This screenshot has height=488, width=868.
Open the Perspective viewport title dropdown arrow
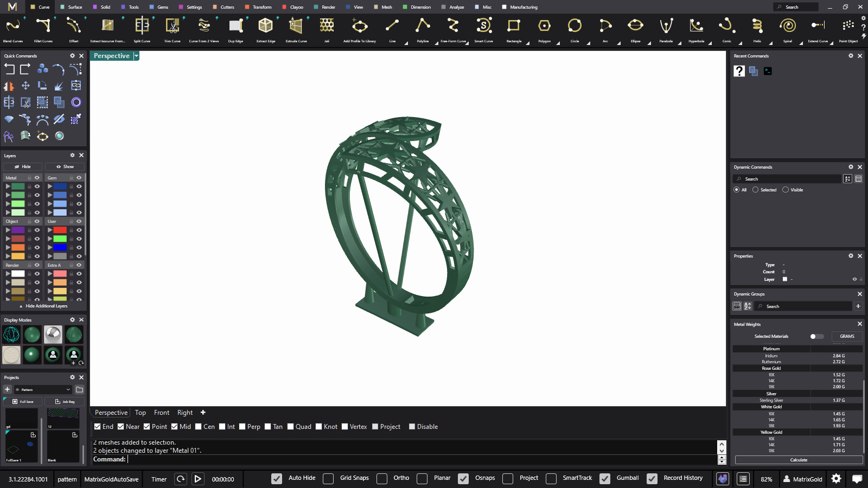136,56
